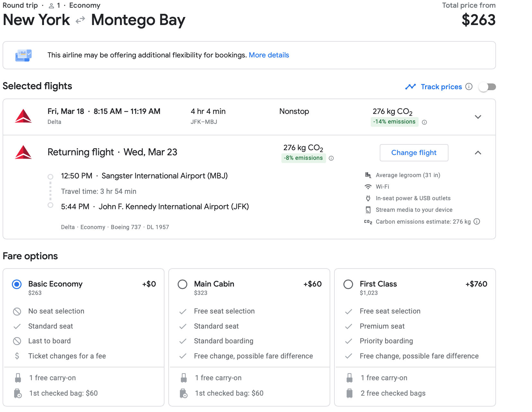Viewport: 532px width, 412px height.
Task: Click the Track prices link text
Action: pyautogui.click(x=441, y=87)
